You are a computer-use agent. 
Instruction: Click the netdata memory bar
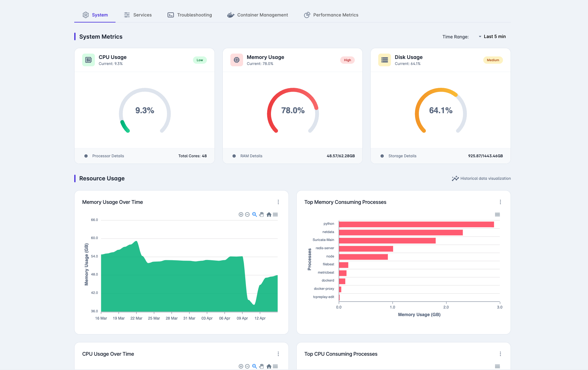[401, 232]
